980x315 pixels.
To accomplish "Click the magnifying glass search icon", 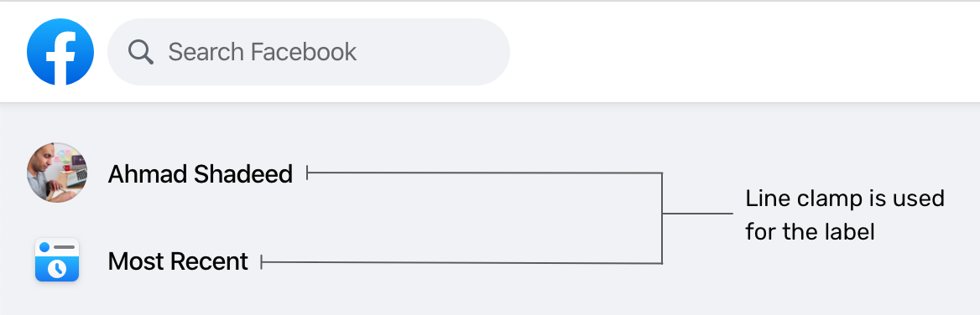I will click(141, 52).
